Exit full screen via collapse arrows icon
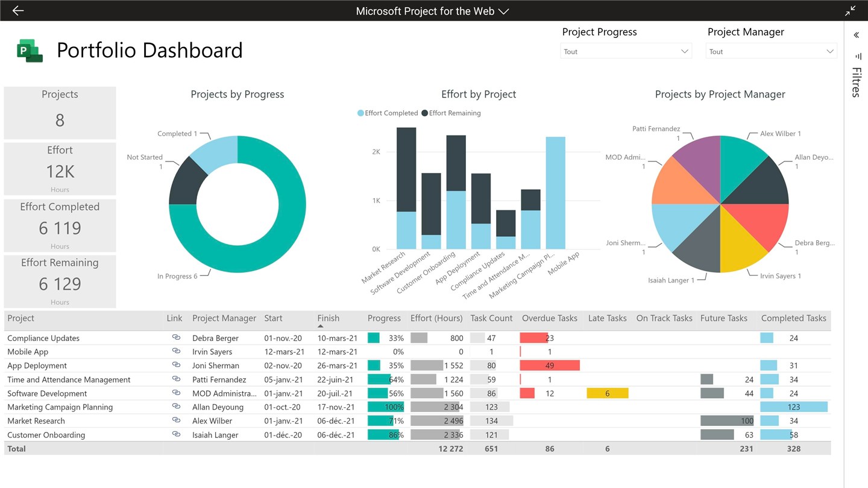This screenshot has height=488, width=868. click(851, 11)
